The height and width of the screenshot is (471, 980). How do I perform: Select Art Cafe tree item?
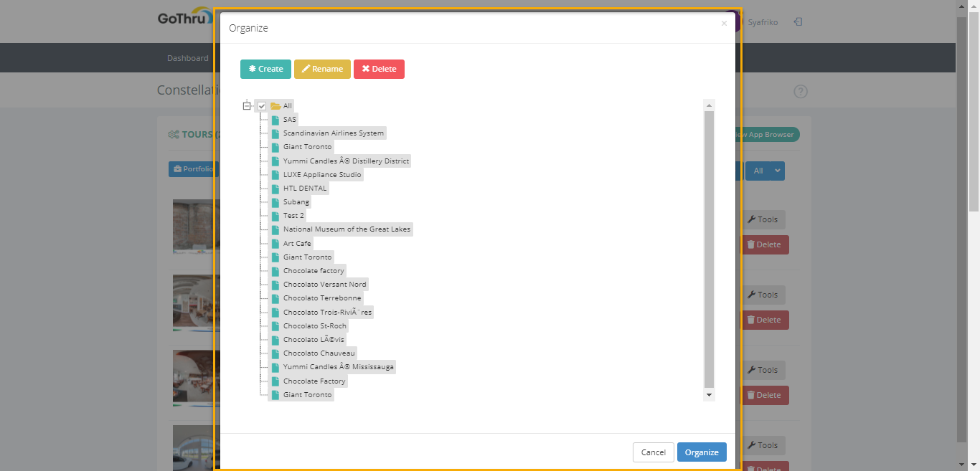[297, 243]
